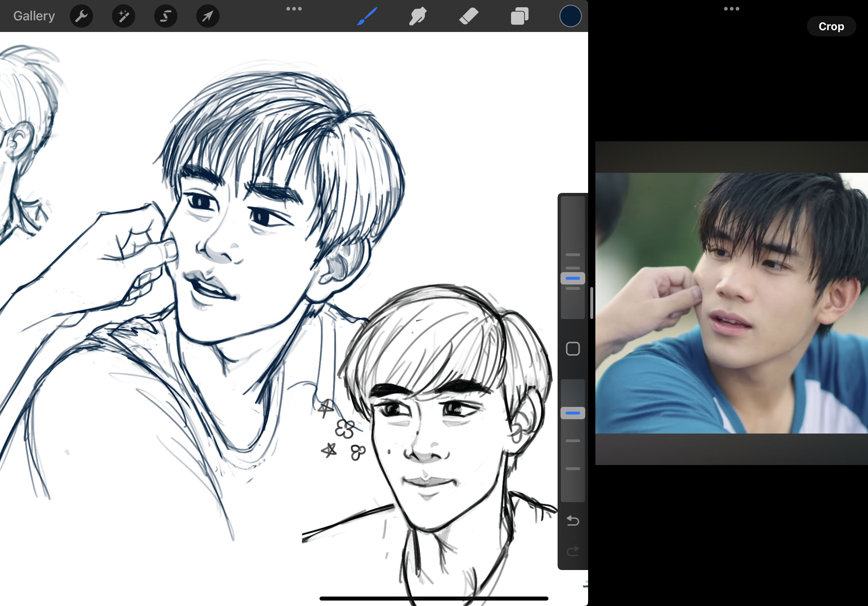Tap the square modify button on sidebar

pyautogui.click(x=572, y=349)
